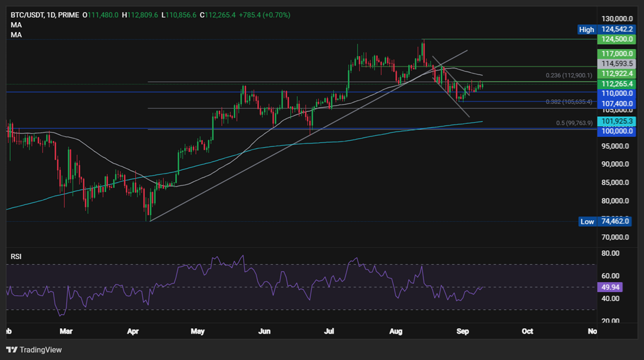Screen dimensions: 644x360
Task: Select the first MA indicator label
Action: click(x=16, y=25)
